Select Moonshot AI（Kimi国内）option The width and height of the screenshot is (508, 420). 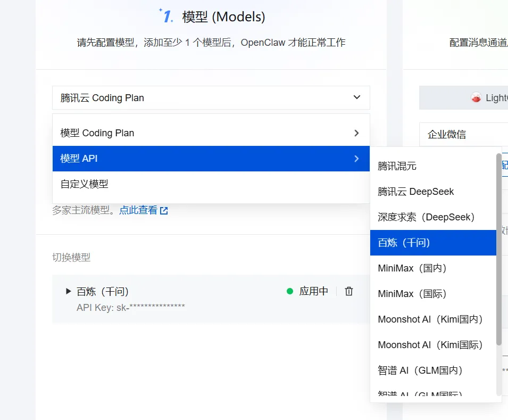(x=433, y=319)
